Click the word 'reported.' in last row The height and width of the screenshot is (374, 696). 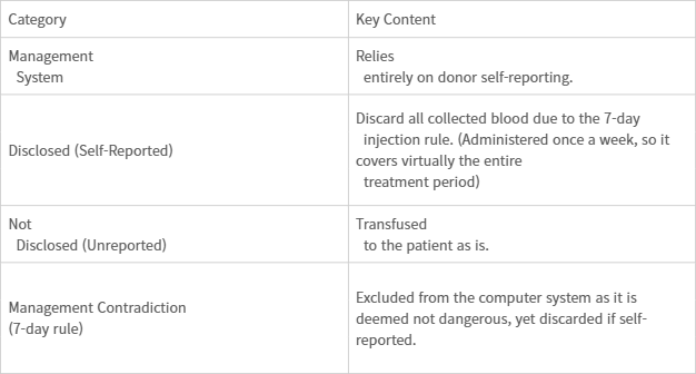(386, 340)
